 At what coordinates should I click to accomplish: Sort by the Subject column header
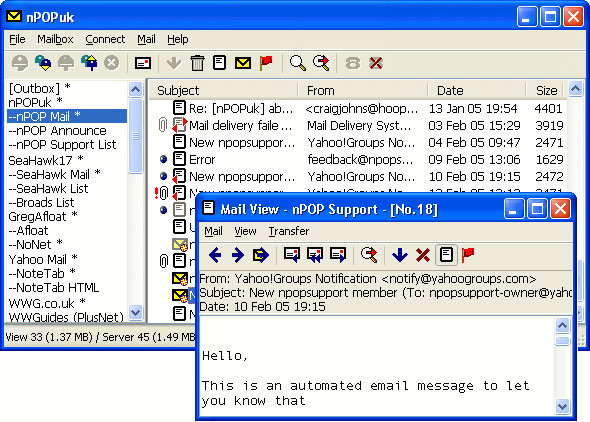click(224, 90)
